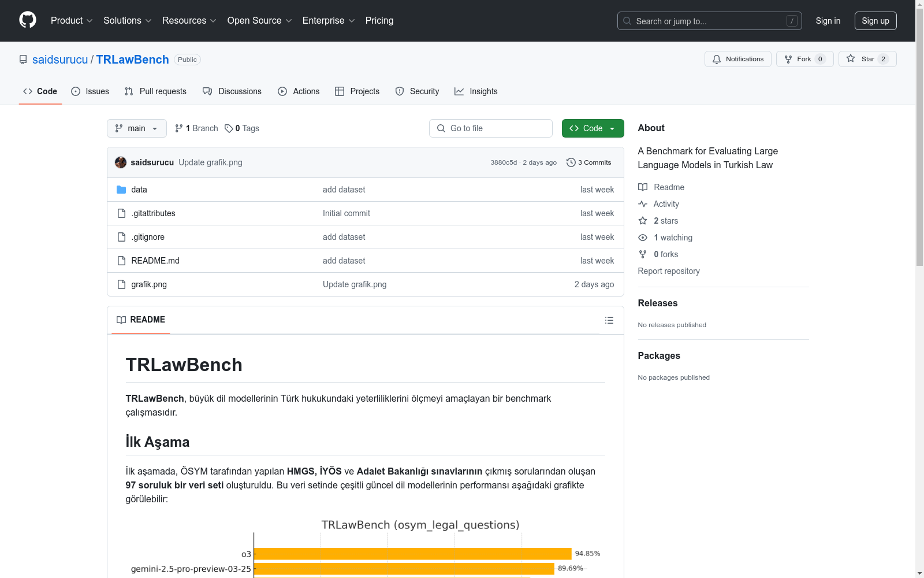Click the eye icon beside 1 watching
The image size is (924, 578).
pyautogui.click(x=643, y=238)
